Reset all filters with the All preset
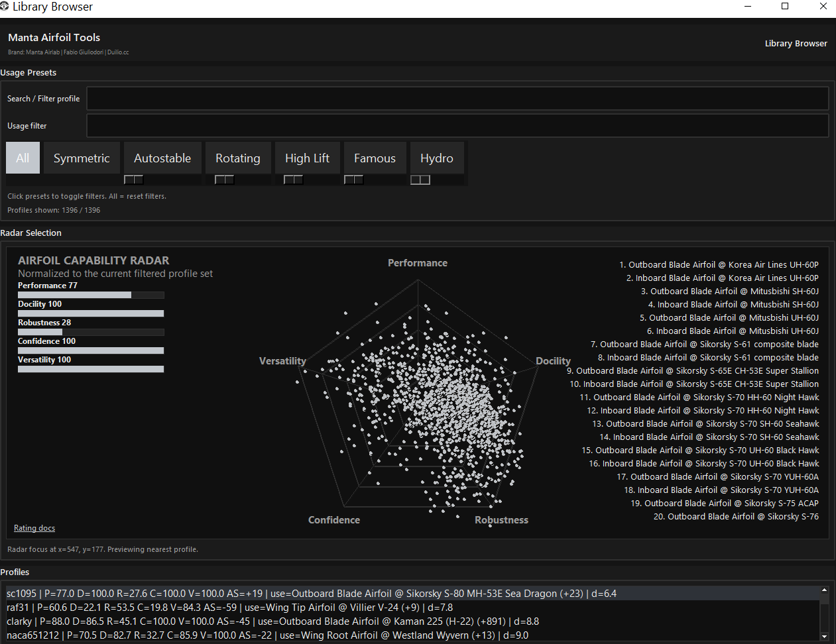This screenshot has width=836, height=644. pos(22,158)
